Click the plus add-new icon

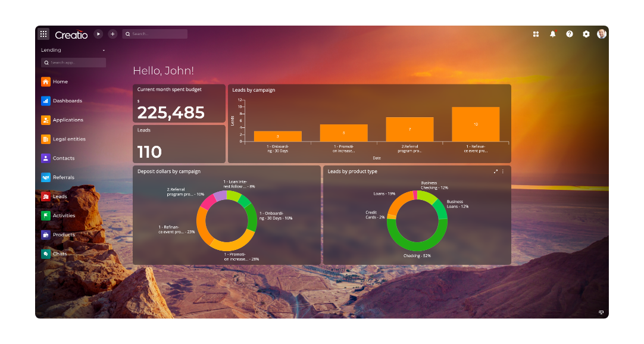(112, 34)
